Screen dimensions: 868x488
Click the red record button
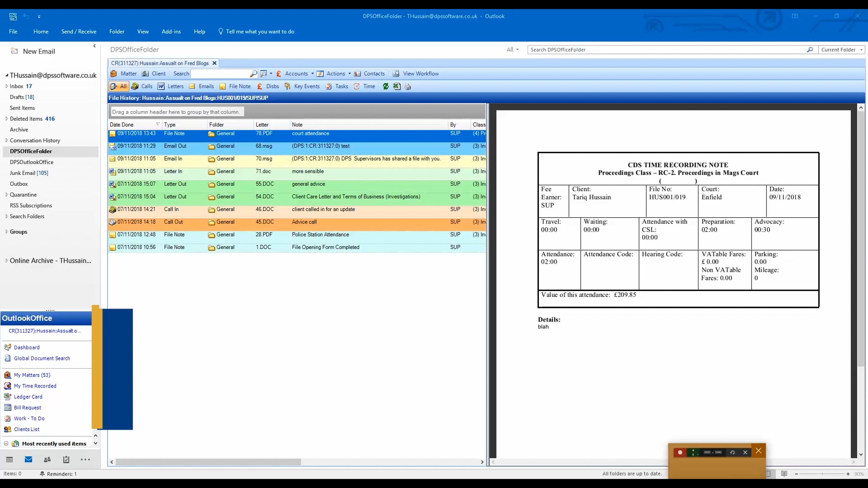tap(680, 452)
